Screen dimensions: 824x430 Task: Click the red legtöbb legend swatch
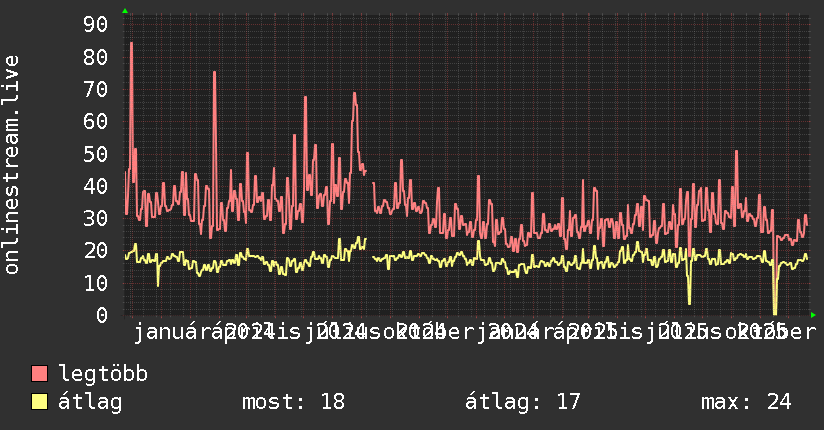pyautogui.click(x=39, y=374)
